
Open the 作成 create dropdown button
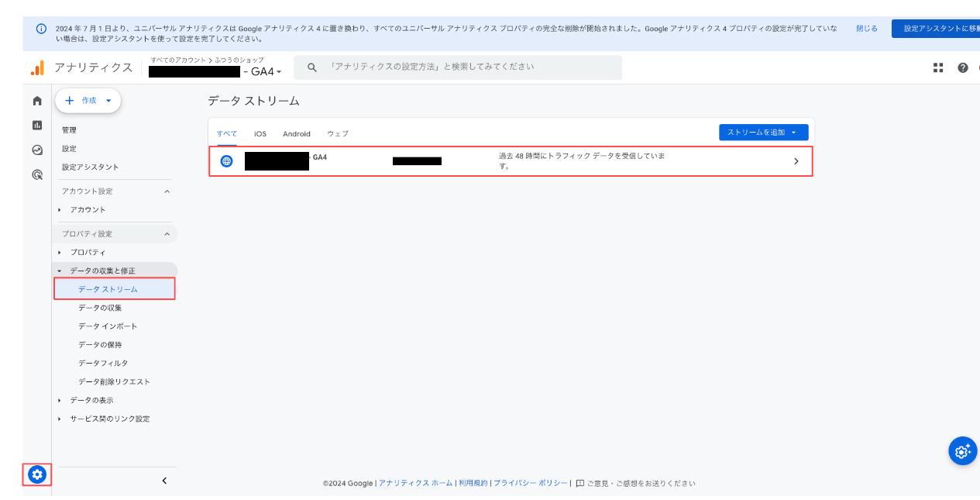coord(88,101)
